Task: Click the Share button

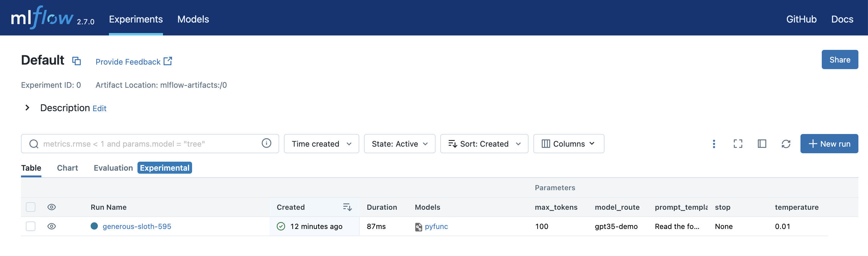Action: point(839,60)
